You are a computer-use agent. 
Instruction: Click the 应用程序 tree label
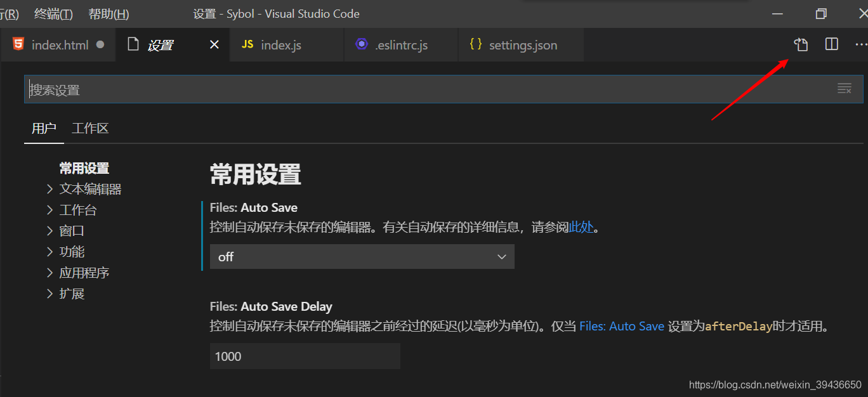[84, 273]
